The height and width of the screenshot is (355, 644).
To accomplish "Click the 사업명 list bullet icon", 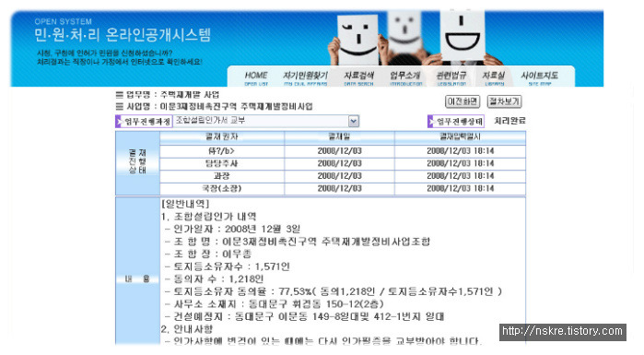I will coord(119,106).
